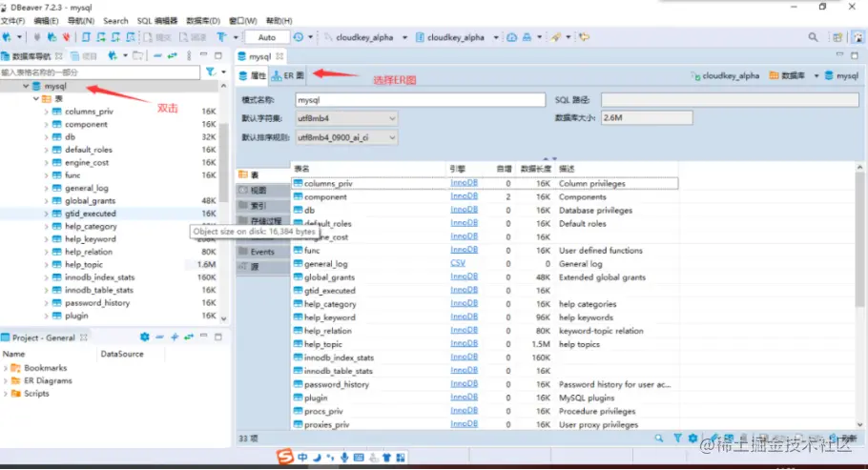Click the filter funnel in bottom status toolbar
Screen dimensions: 868x470
pyautogui.click(x=677, y=438)
